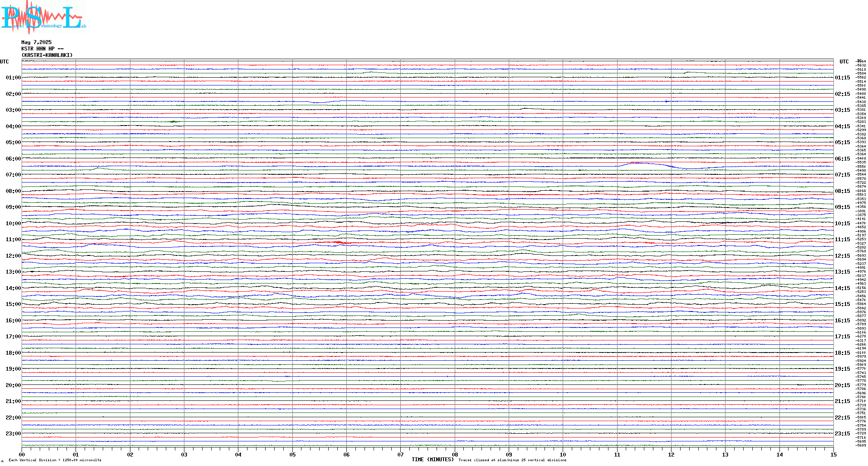Select the '23:15' right-side time label
The height and width of the screenshot is (466, 868).
click(843, 434)
